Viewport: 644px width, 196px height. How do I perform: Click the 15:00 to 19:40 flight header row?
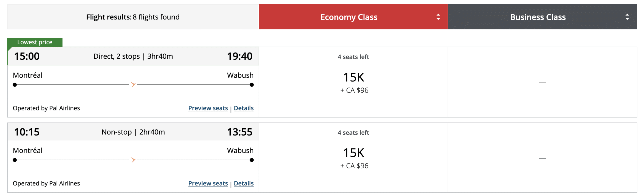(x=133, y=56)
